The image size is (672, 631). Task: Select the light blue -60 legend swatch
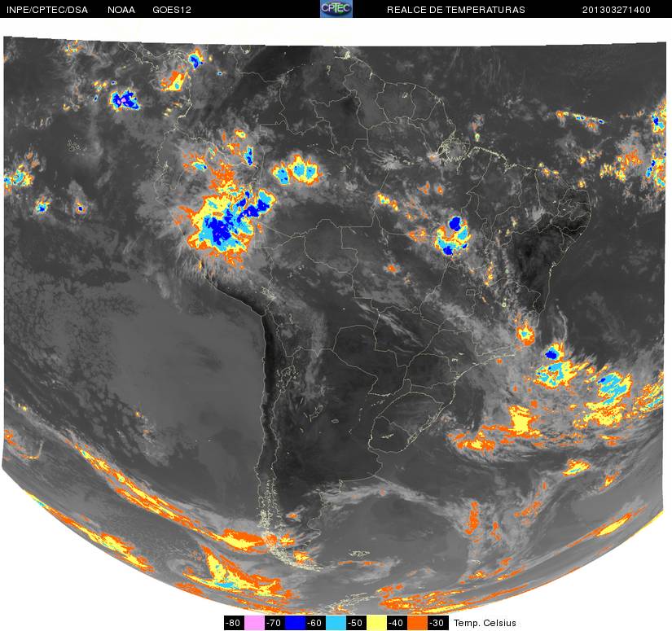pos(336,623)
